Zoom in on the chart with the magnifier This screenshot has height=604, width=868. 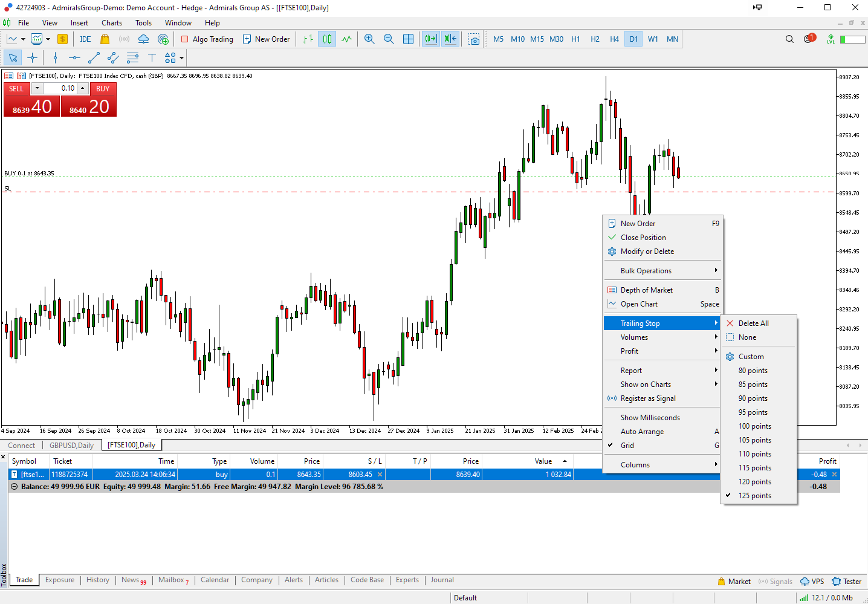[369, 39]
